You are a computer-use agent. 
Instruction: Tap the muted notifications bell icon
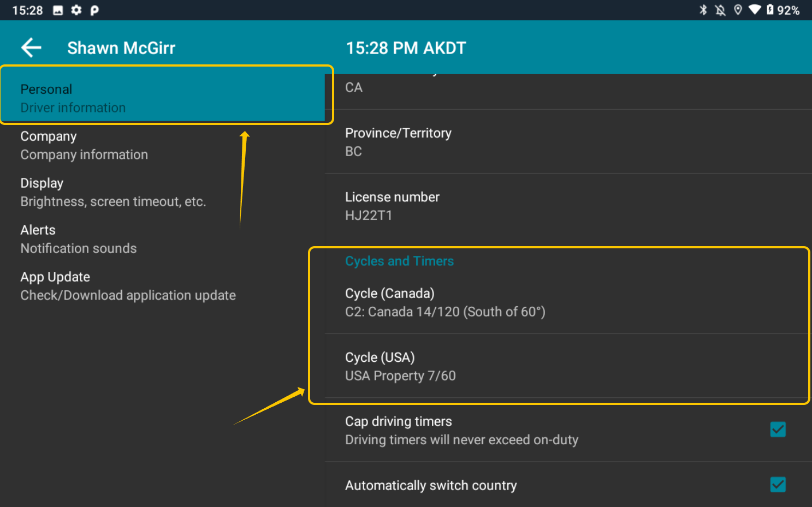point(720,10)
